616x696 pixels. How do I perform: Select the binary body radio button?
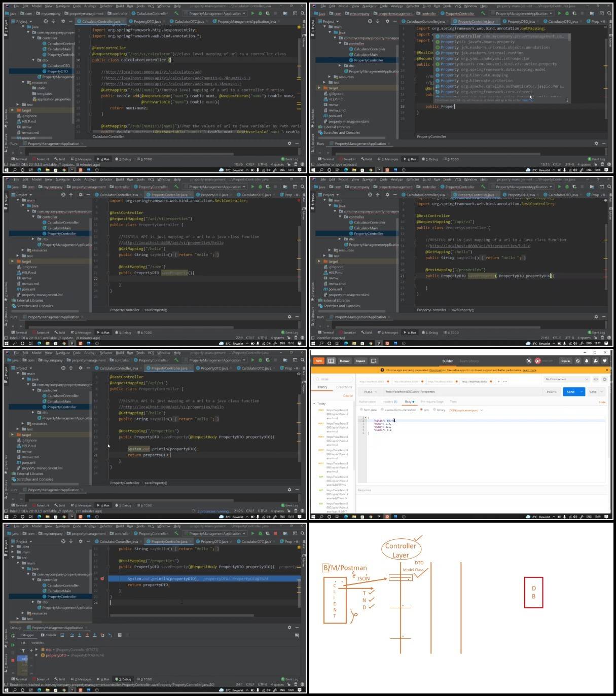436,410
